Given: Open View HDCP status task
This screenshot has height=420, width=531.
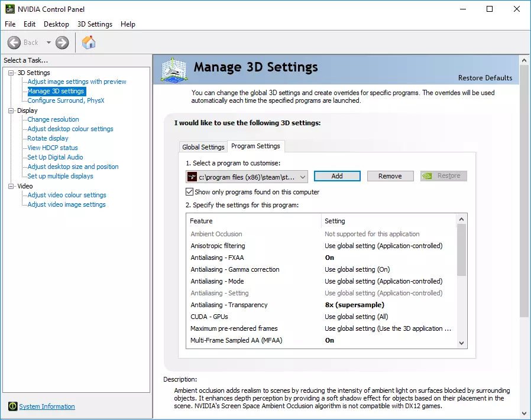Looking at the screenshot, I should [x=53, y=148].
